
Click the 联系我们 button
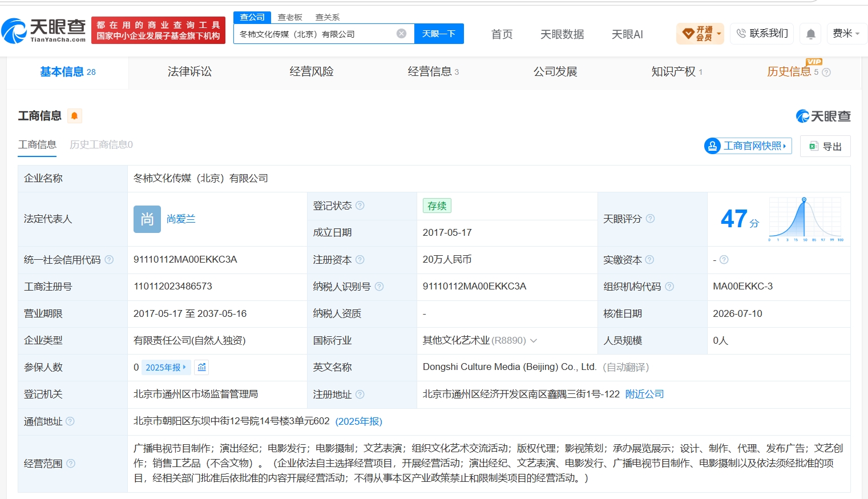tap(762, 34)
